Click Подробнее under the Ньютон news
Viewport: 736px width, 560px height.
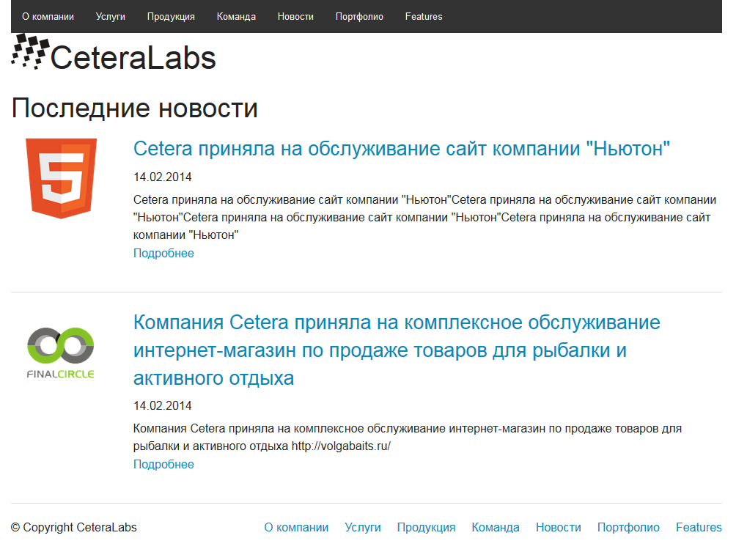pyautogui.click(x=163, y=253)
